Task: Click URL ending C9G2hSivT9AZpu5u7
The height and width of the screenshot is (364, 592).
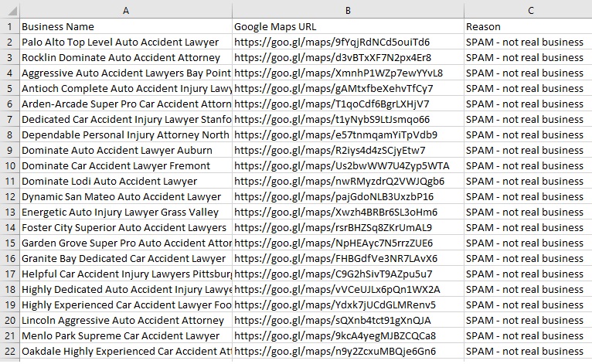Action: coord(348,274)
